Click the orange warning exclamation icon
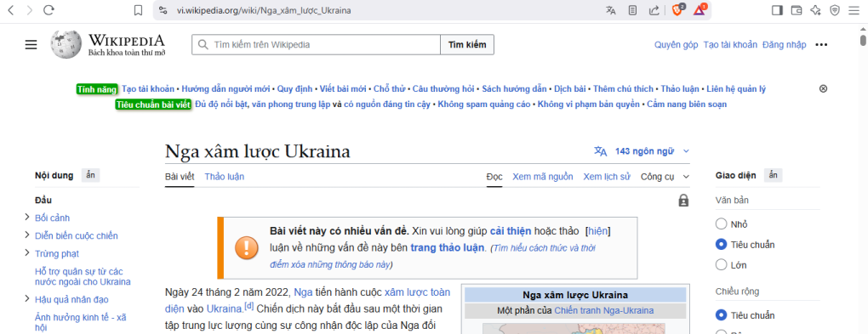The image size is (868, 334). (246, 246)
